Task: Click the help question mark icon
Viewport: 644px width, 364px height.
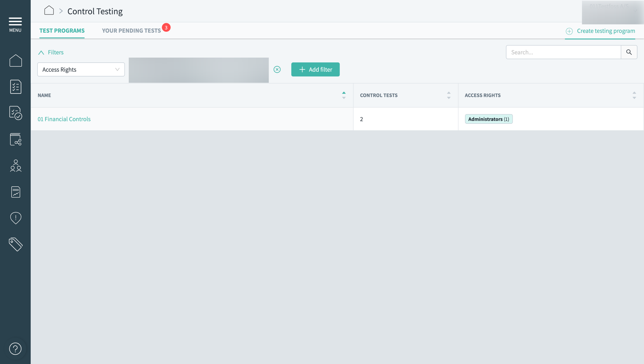Action: click(15, 349)
